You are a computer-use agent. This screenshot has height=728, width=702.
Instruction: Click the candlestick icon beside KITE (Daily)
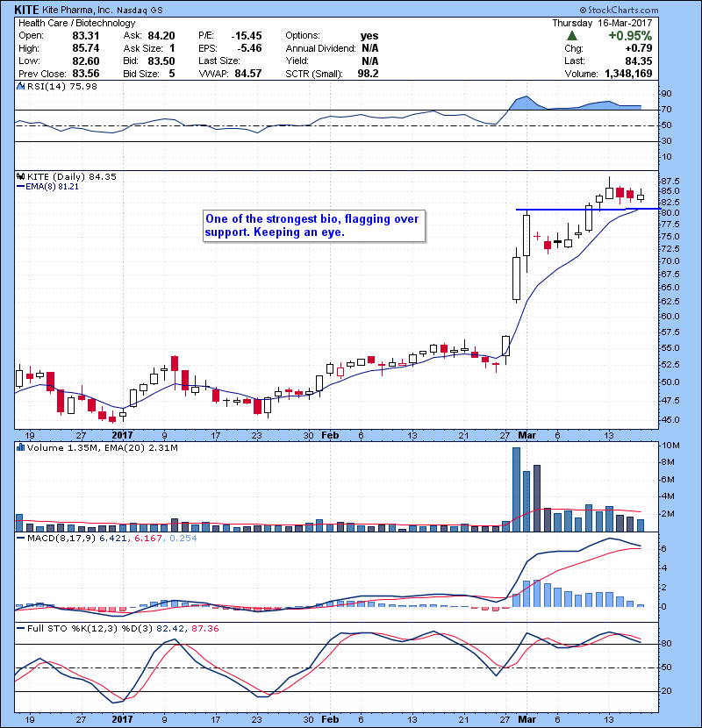click(x=21, y=176)
